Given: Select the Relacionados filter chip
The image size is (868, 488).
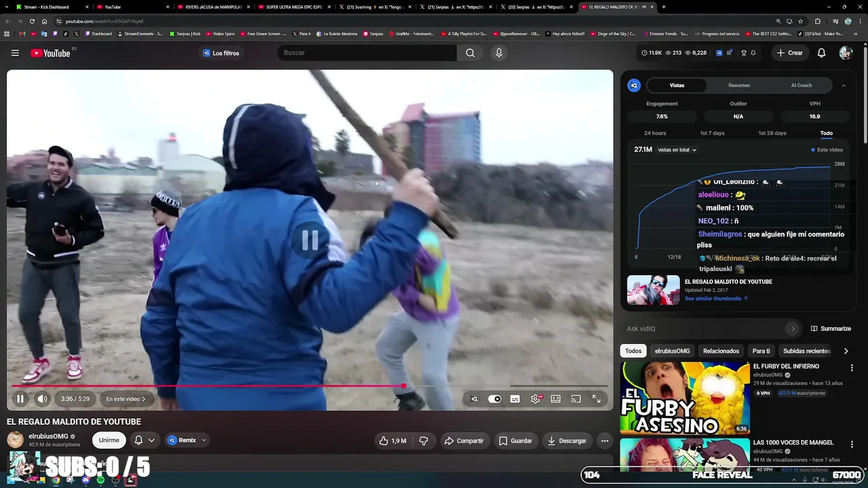Looking at the screenshot, I should click(721, 351).
